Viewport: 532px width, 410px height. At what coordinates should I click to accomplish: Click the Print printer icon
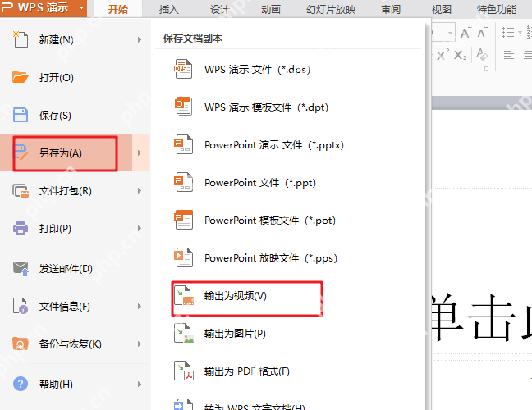click(21, 228)
